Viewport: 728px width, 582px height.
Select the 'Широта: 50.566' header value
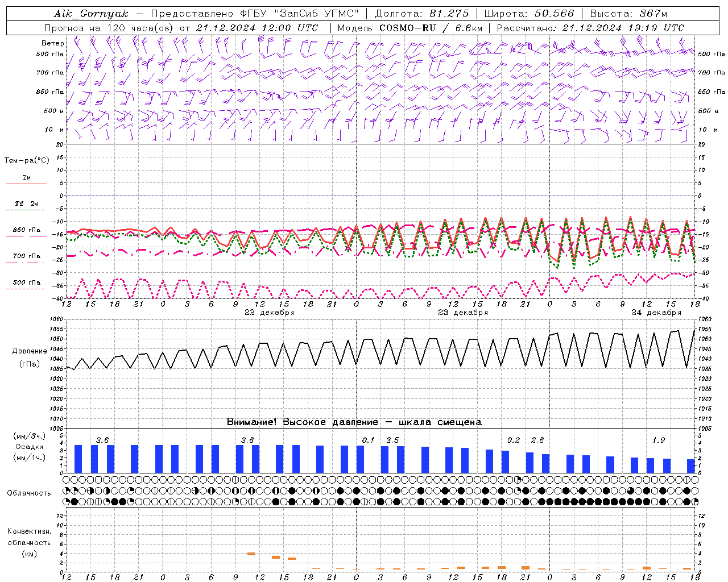pyautogui.click(x=529, y=14)
